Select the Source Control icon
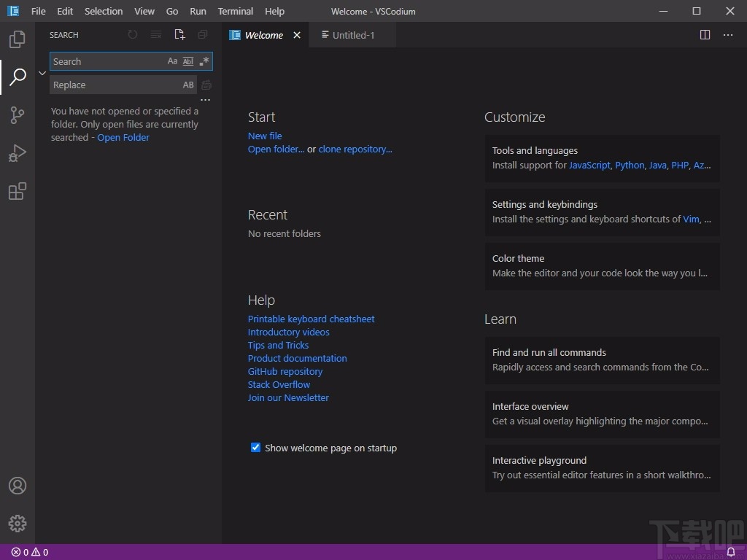This screenshot has width=747, height=560. coord(17,115)
